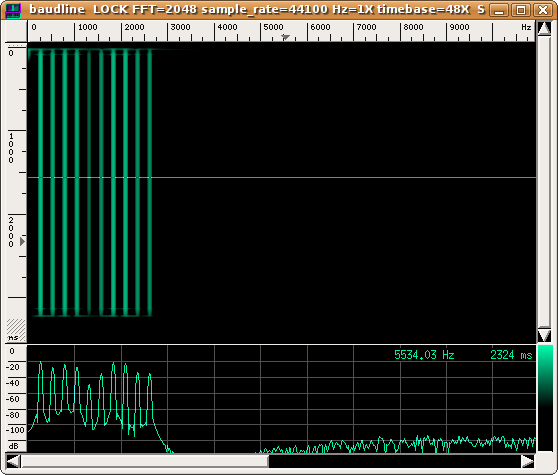The image size is (558, 475).
Task: Click the 3000 mark on the Hz ruler
Action: click(180, 27)
